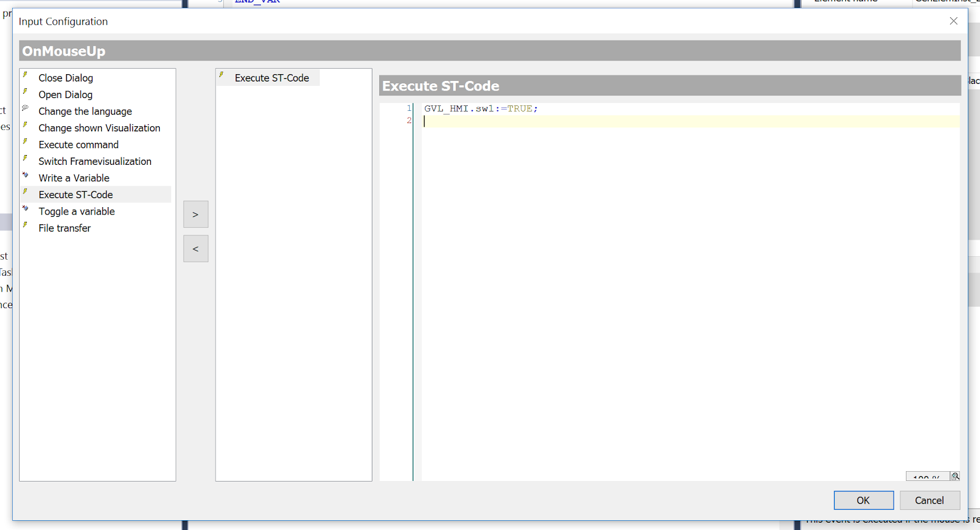Click the File transfer lightning icon
This screenshot has height=530, width=980.
(25, 225)
